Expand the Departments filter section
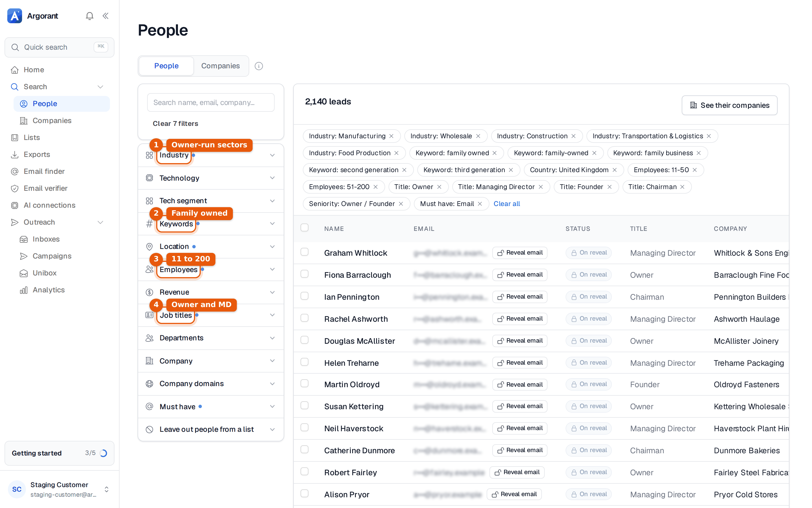This screenshot has width=812, height=508. [x=211, y=338]
